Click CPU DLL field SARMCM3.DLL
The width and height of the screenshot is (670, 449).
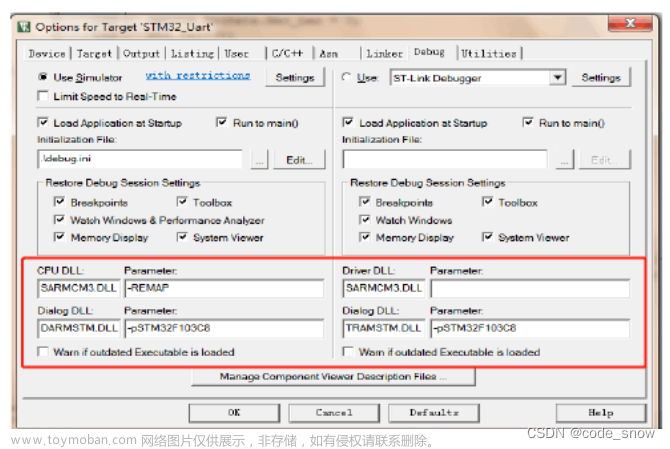pyautogui.click(x=79, y=288)
